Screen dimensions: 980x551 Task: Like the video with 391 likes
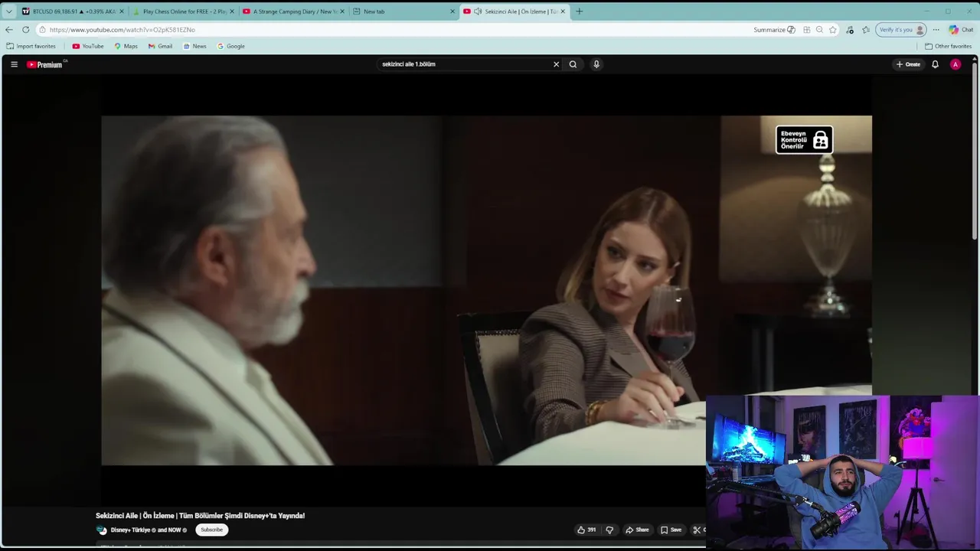586,530
